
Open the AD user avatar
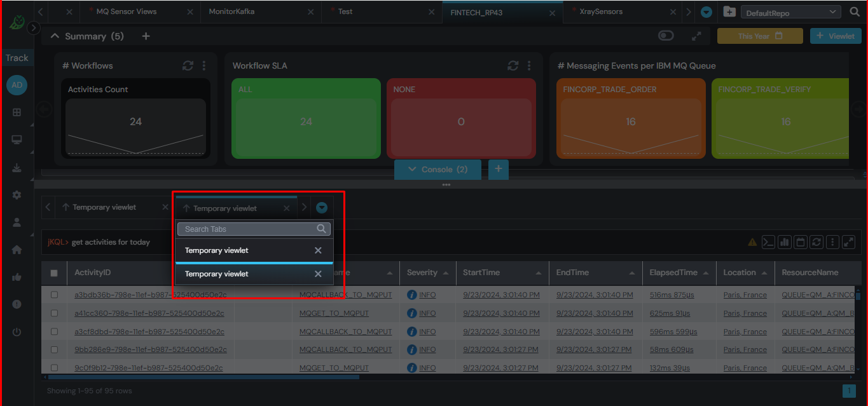click(17, 85)
